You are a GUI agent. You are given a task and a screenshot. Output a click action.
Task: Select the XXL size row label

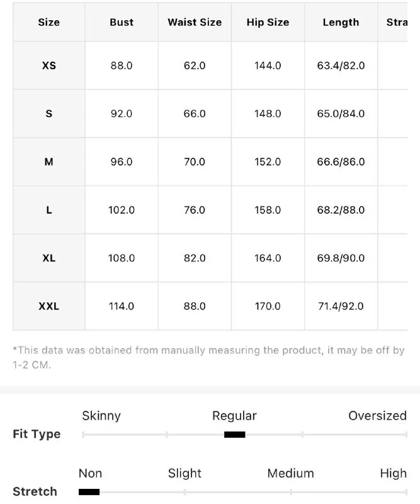pos(49,306)
